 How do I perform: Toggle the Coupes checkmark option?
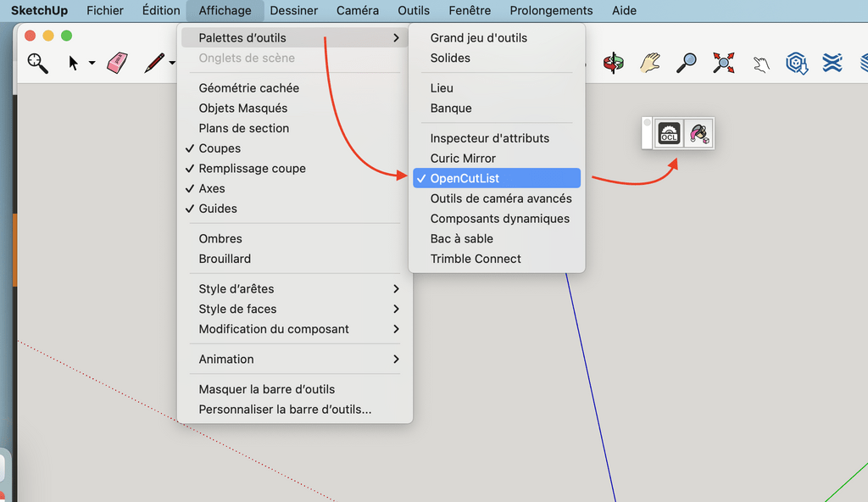[x=294, y=148]
